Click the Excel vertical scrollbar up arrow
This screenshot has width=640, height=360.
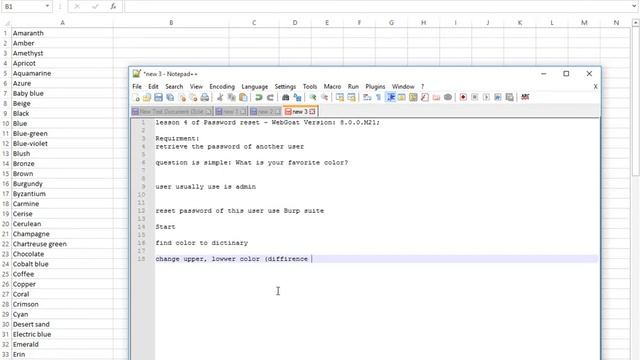(x=636, y=23)
